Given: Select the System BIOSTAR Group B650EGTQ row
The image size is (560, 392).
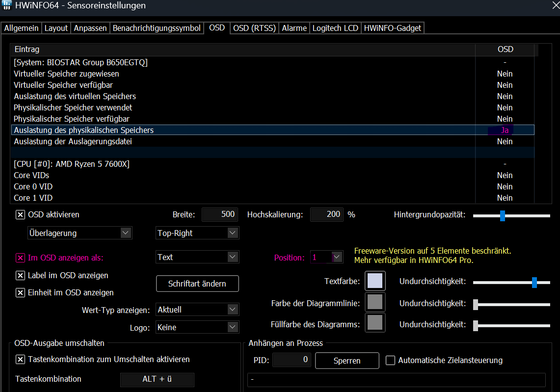Looking at the screenshot, I should [x=272, y=62].
